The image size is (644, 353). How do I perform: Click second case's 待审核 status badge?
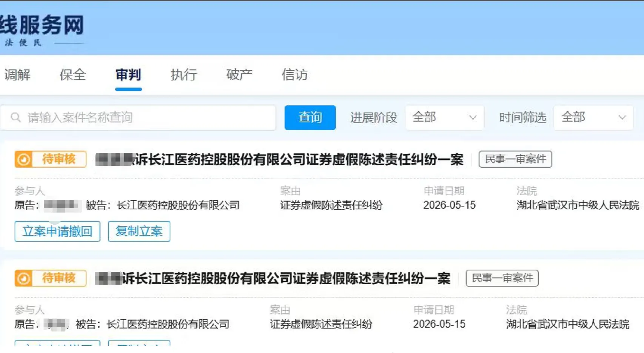(x=51, y=278)
